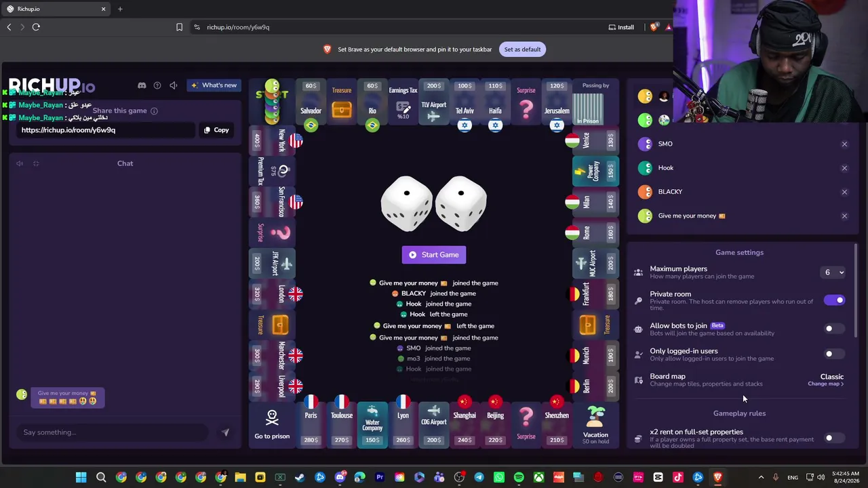Select the TLV Airport tile

(434, 104)
